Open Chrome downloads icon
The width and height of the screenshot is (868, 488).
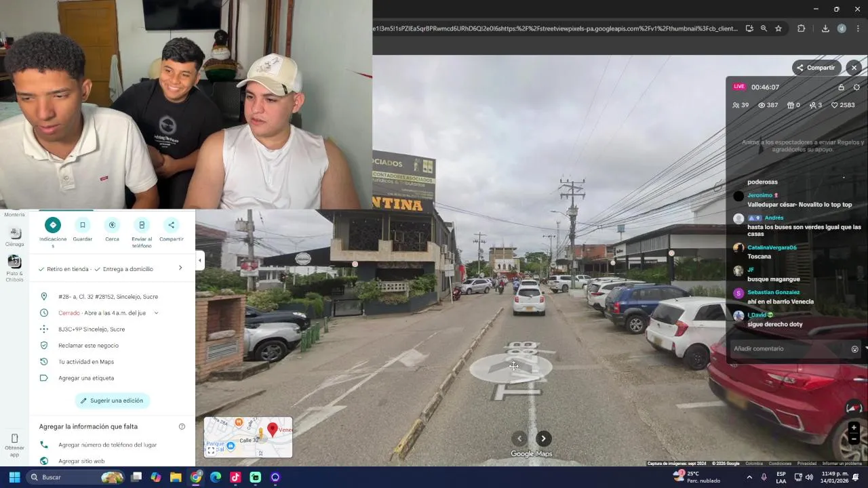coord(825,28)
